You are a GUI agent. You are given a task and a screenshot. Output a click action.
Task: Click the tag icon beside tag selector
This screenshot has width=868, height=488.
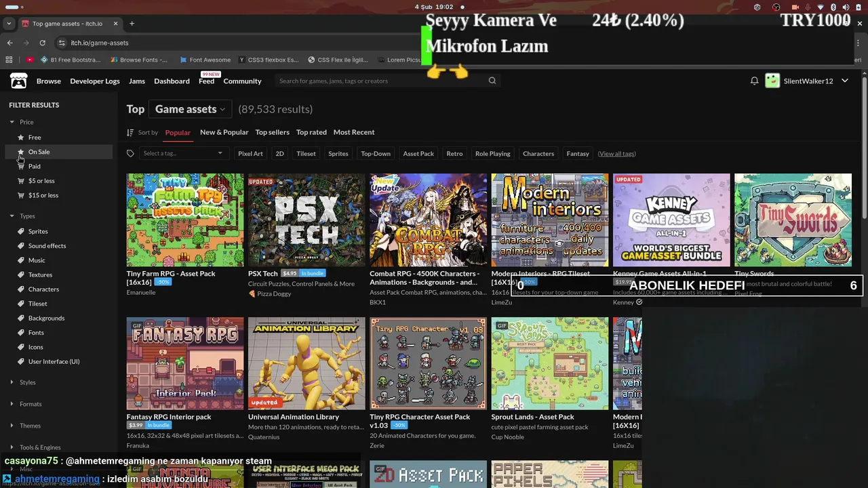pyautogui.click(x=130, y=154)
